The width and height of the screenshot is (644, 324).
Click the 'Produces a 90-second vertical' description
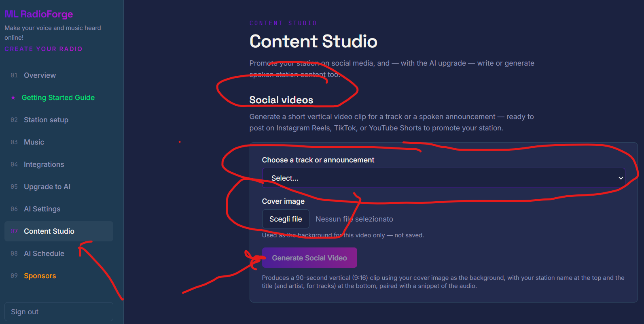pyautogui.click(x=443, y=282)
